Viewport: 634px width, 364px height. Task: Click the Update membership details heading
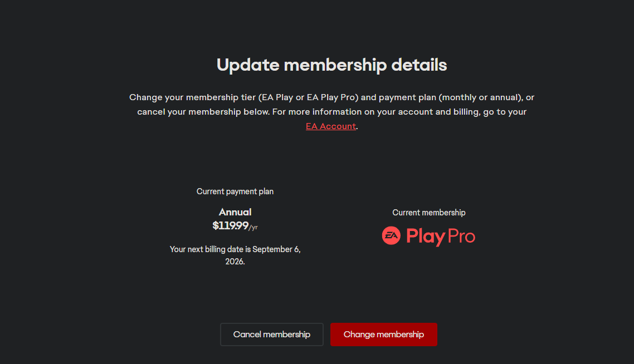[331, 65]
